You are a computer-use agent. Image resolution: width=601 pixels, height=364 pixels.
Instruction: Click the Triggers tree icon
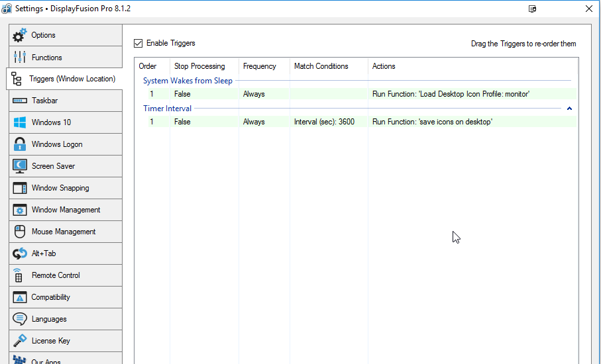(x=17, y=79)
